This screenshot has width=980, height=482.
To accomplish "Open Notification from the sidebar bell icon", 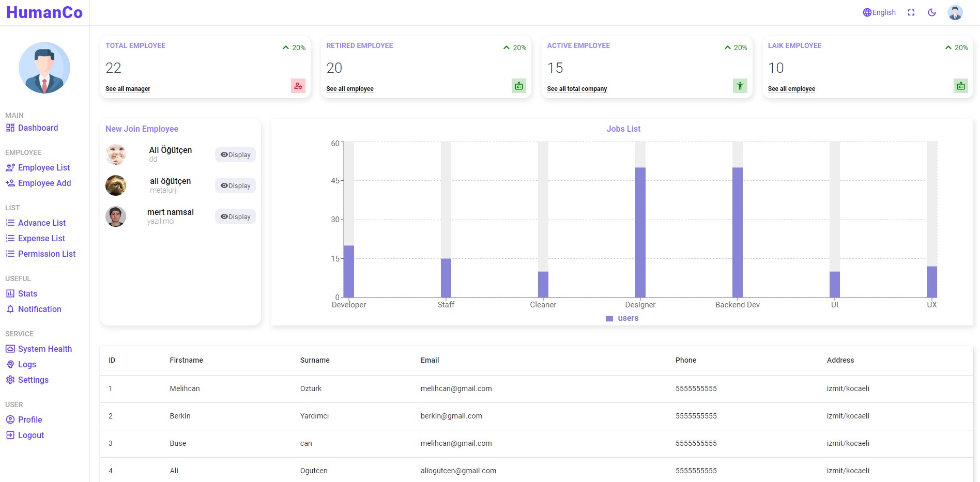I will point(10,309).
